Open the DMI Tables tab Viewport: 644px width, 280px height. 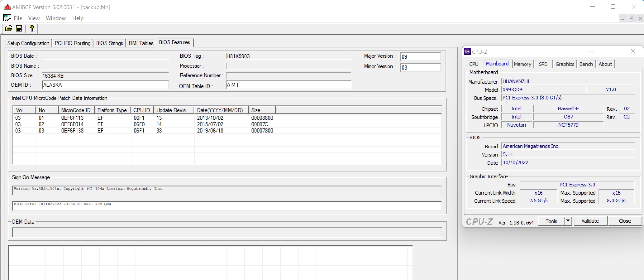(141, 43)
